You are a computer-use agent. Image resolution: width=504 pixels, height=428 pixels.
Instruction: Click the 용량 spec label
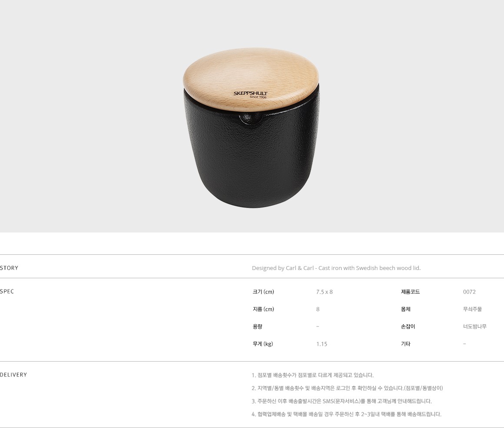[258, 326]
